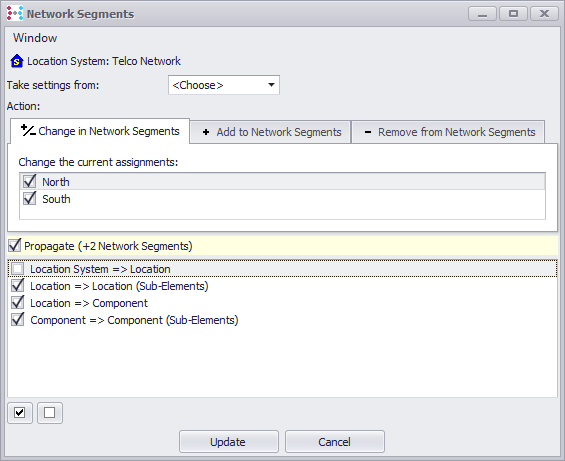Uncheck Component => Component (Sub-Elements) option
This screenshot has height=461, width=565.
click(18, 319)
